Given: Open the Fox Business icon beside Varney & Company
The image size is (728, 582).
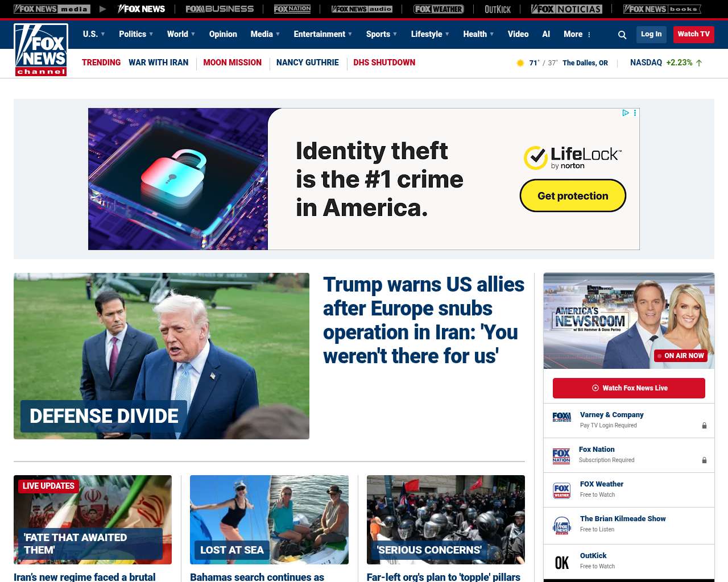Looking at the screenshot, I should tap(561, 417).
